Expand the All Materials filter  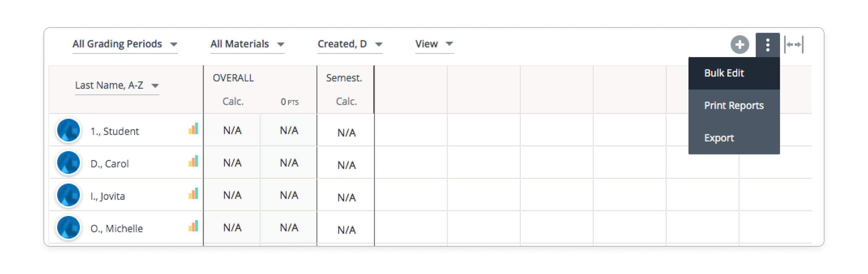coord(247,44)
